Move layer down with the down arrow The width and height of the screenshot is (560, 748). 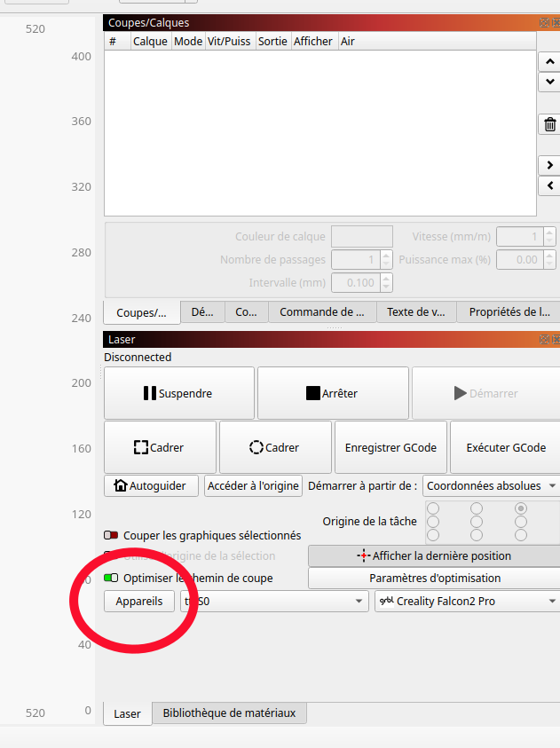coord(550,82)
